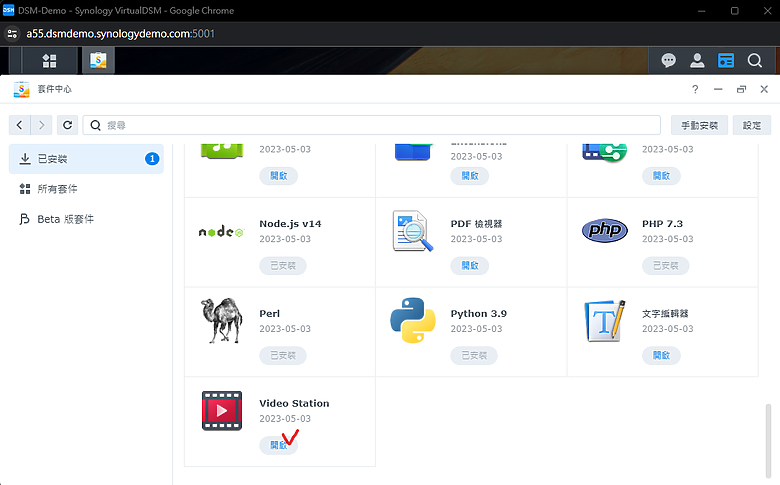Go back with the left arrow button
Image resolution: width=780 pixels, height=485 pixels.
pyautogui.click(x=19, y=125)
